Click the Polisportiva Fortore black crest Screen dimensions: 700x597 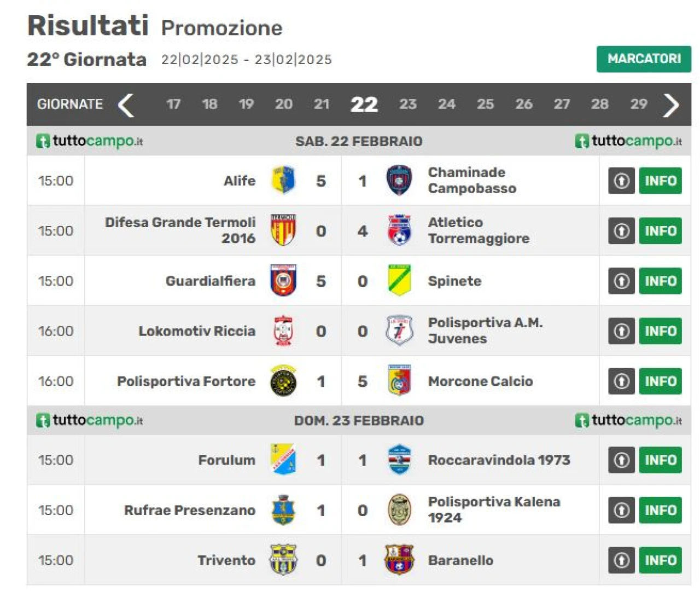coord(283,381)
